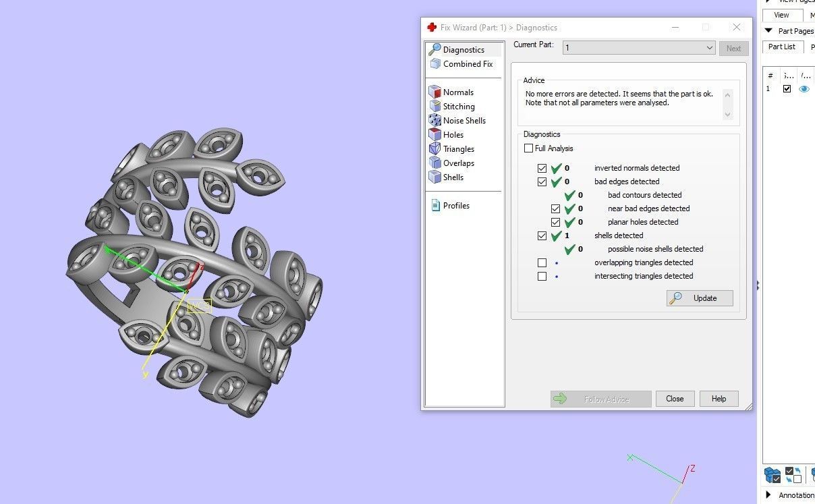The height and width of the screenshot is (504, 815).
Task: Toggle part 1 selection checkbox in Part List
Action: pyautogui.click(x=787, y=89)
